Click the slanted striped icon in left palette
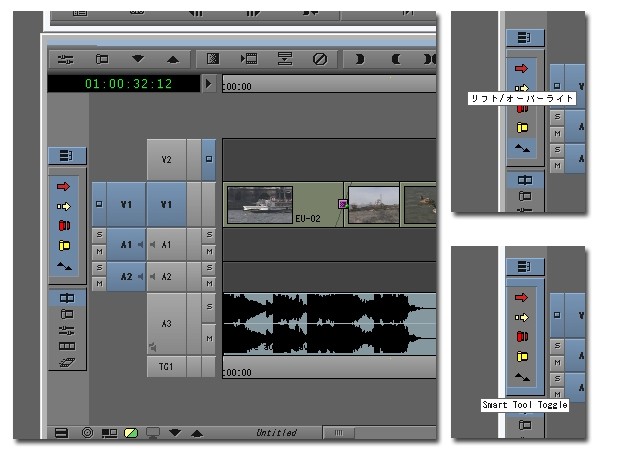 [67, 362]
